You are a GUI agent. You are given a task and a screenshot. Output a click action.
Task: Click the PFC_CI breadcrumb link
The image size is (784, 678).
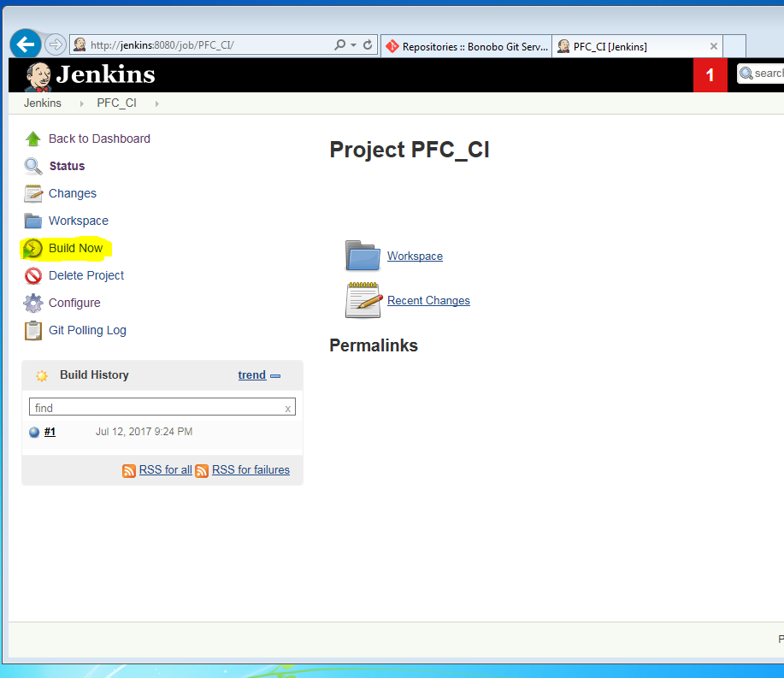tap(116, 103)
